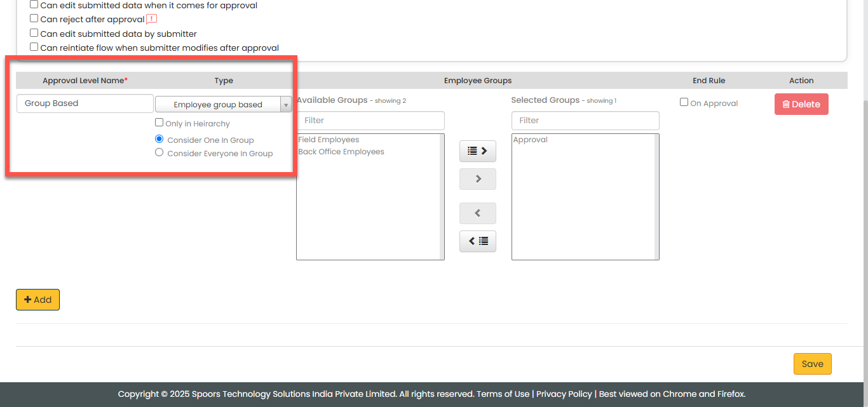Select Consider Everyone In Group option

[x=159, y=153]
